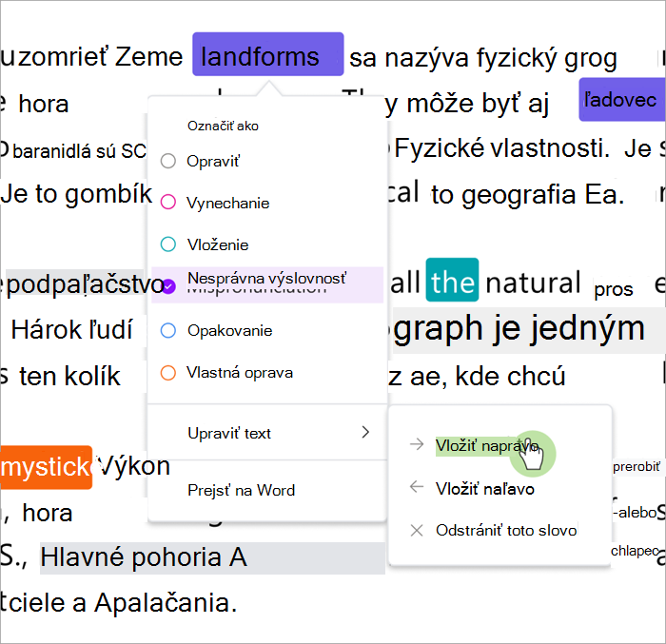Viewport: 666px width, 644px height.
Task: Click the text Fyzické vlastnosti
Action: (x=502, y=148)
